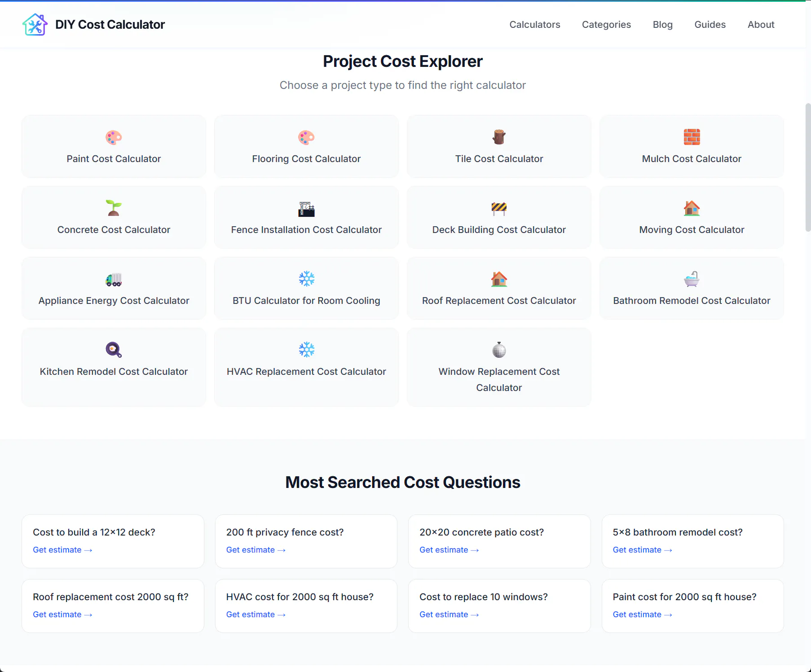Viewport: 811px width, 672px height.
Task: Click the palette icon on Paint Cost Calculator
Action: click(x=114, y=137)
